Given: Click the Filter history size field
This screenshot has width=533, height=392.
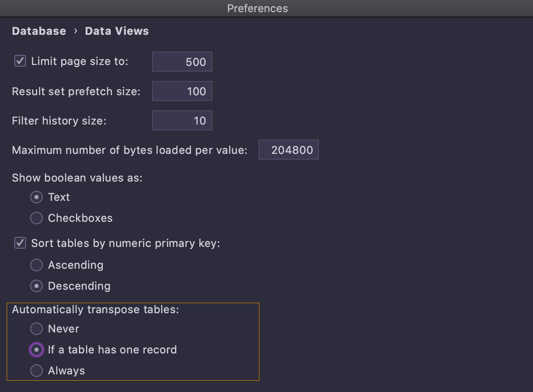Looking at the screenshot, I should click(182, 121).
